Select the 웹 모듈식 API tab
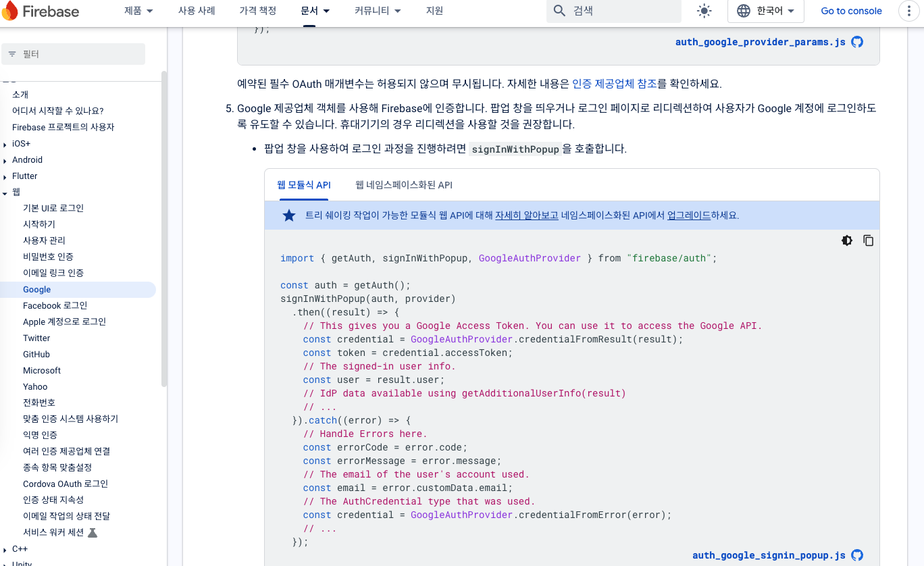924x566 pixels. click(304, 185)
